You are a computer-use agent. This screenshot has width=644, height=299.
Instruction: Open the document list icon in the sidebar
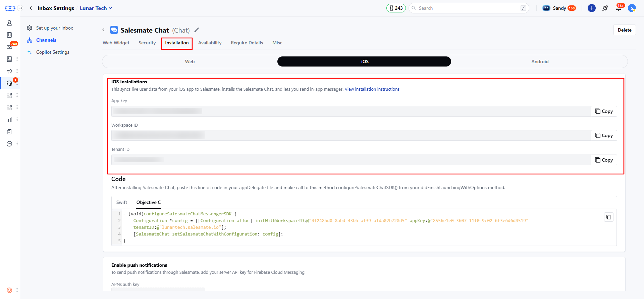click(x=9, y=132)
